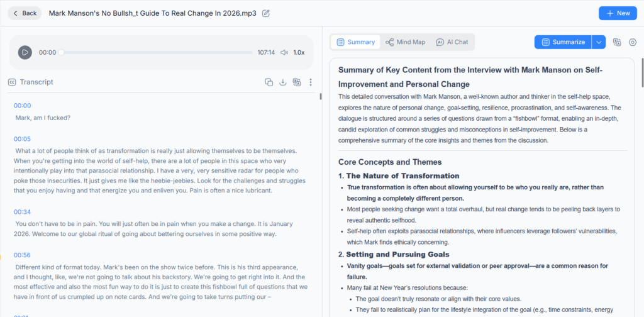The height and width of the screenshot is (317, 644).
Task: Click the audio progress slider track
Action: point(157,52)
